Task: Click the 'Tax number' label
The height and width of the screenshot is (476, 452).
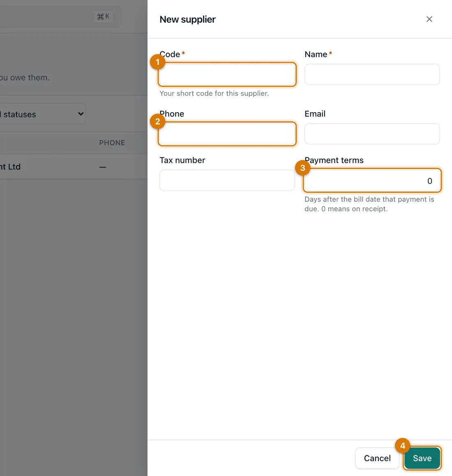Action: (x=182, y=160)
